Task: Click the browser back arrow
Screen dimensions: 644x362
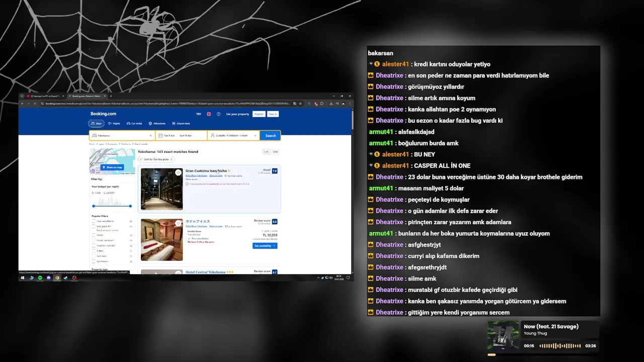Action: coord(22,104)
